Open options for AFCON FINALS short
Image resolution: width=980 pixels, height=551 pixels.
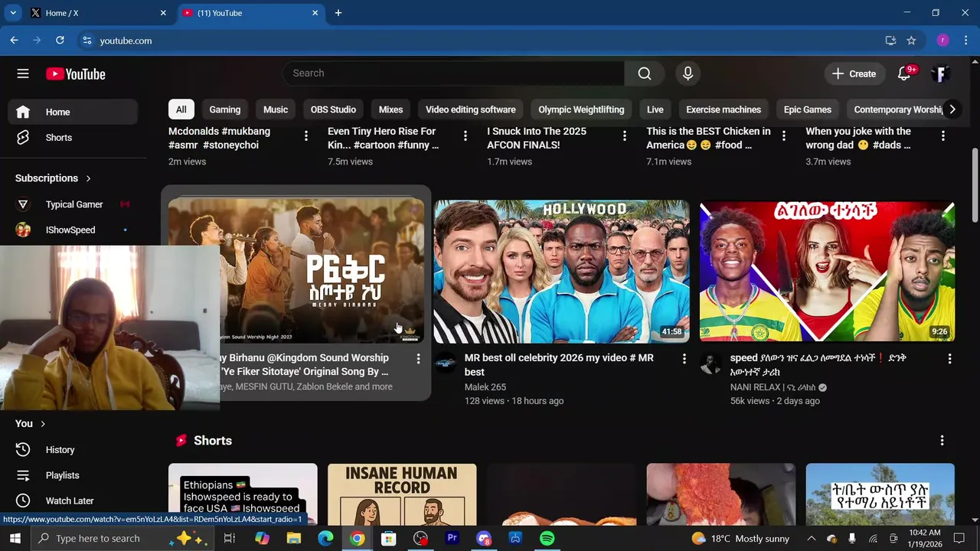click(x=625, y=135)
